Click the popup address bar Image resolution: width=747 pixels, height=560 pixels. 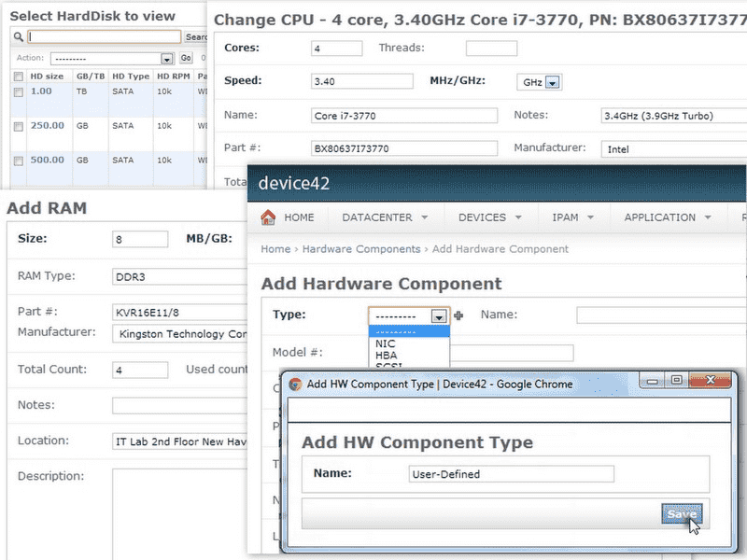pos(509,410)
